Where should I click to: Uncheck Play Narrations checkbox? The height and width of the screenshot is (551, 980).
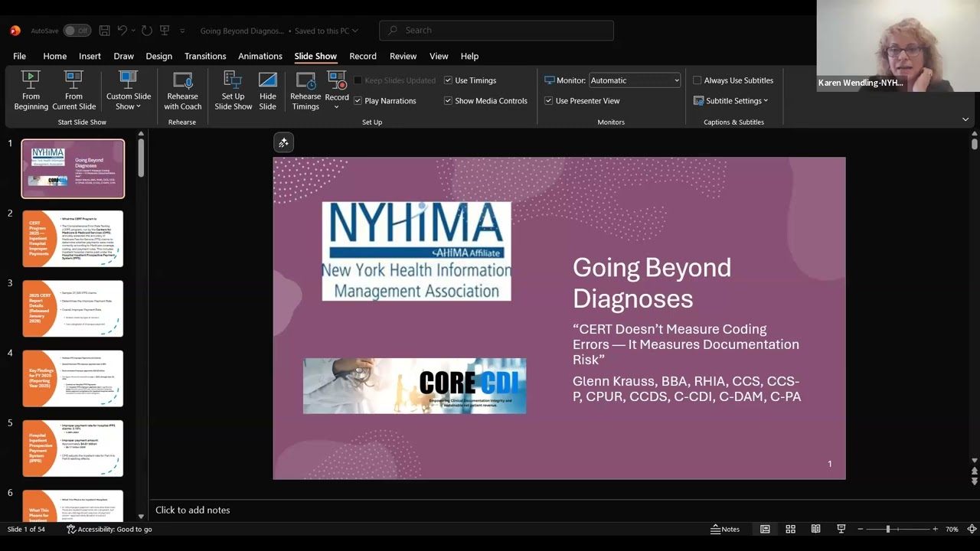point(358,101)
